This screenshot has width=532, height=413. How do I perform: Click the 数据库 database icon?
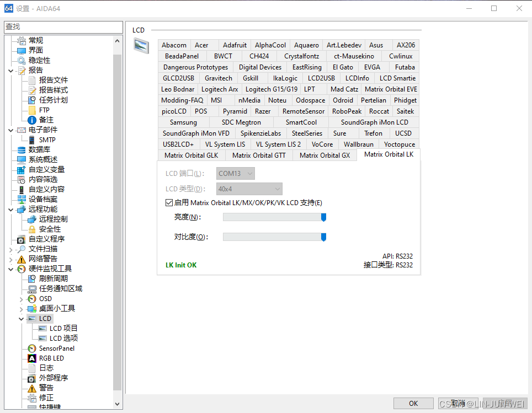pyautogui.click(x=22, y=150)
